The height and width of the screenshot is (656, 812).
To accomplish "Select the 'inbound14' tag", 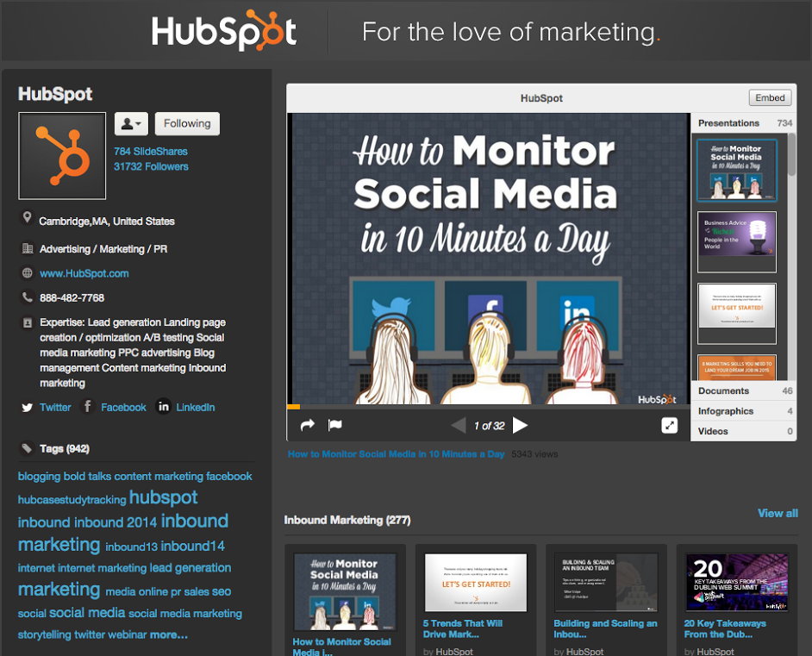I will [192, 547].
